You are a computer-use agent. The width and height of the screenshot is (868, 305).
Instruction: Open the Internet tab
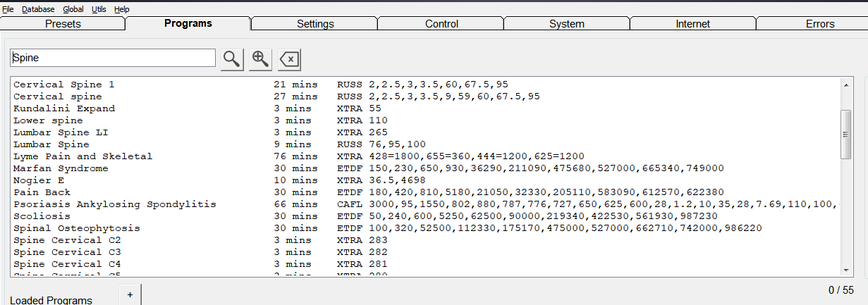[x=693, y=24]
